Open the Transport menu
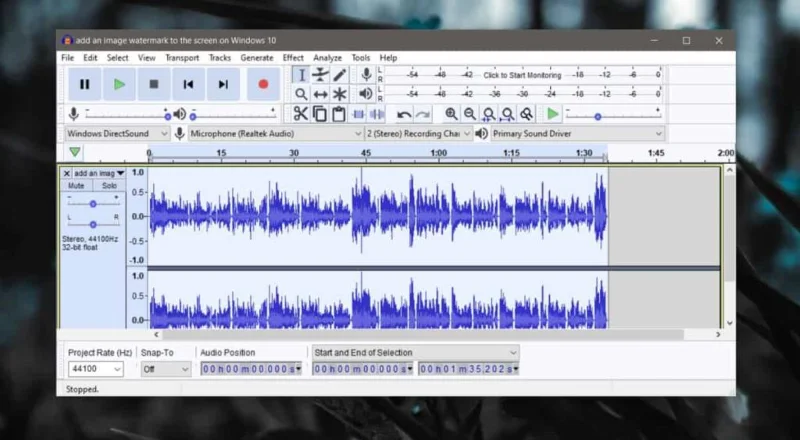Viewport: 800px width, 440px height. (182, 58)
